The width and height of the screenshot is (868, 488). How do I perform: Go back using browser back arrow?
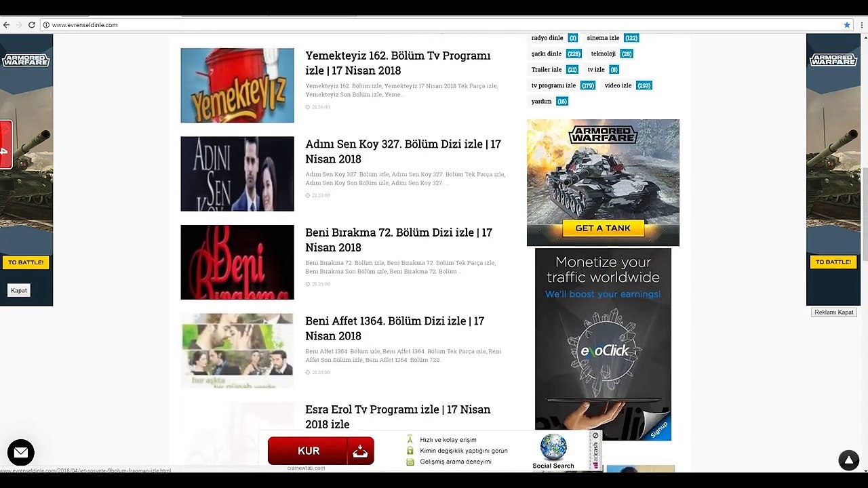6,25
